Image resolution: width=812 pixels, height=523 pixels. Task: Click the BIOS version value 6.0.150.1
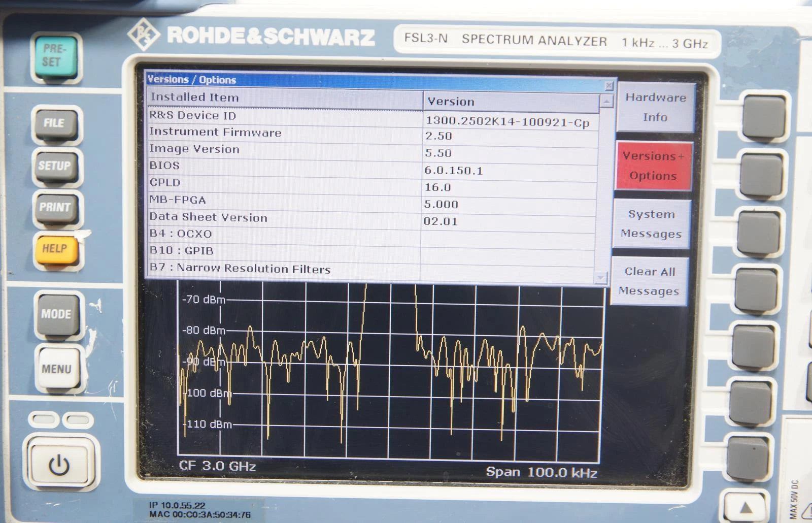(x=453, y=171)
